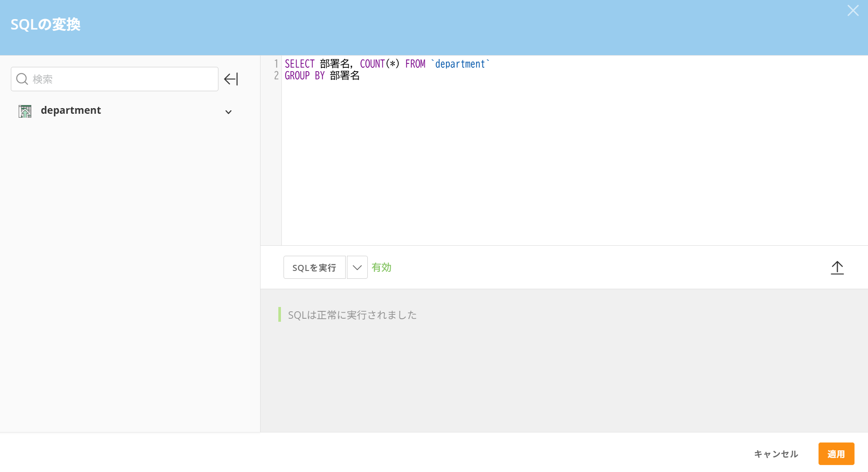Click the upward arrow panel icon
Screen dimensions: 868x472
point(837,267)
